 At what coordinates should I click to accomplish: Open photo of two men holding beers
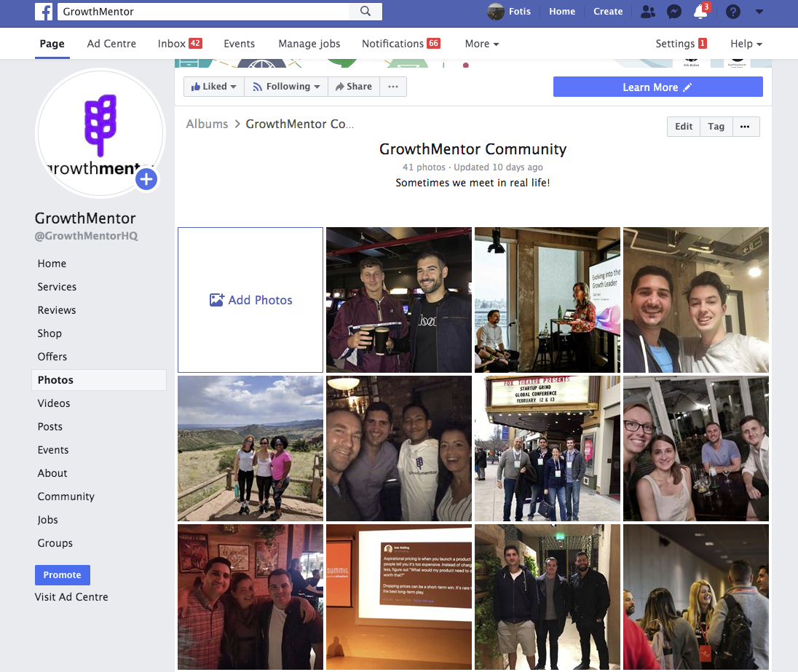point(398,300)
